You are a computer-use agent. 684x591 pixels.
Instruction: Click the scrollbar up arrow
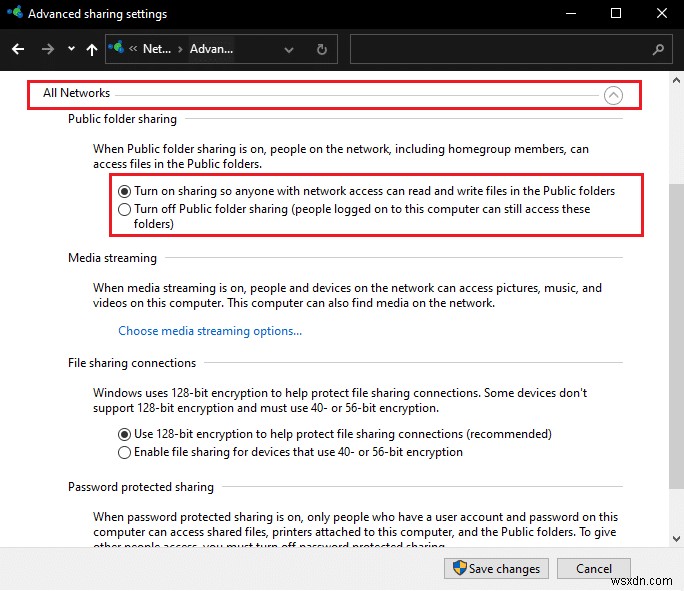click(676, 80)
